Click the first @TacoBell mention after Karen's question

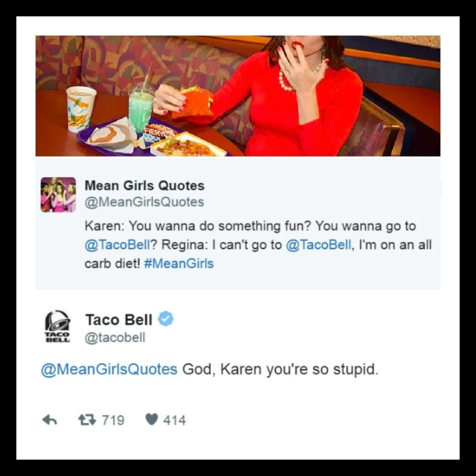click(118, 245)
